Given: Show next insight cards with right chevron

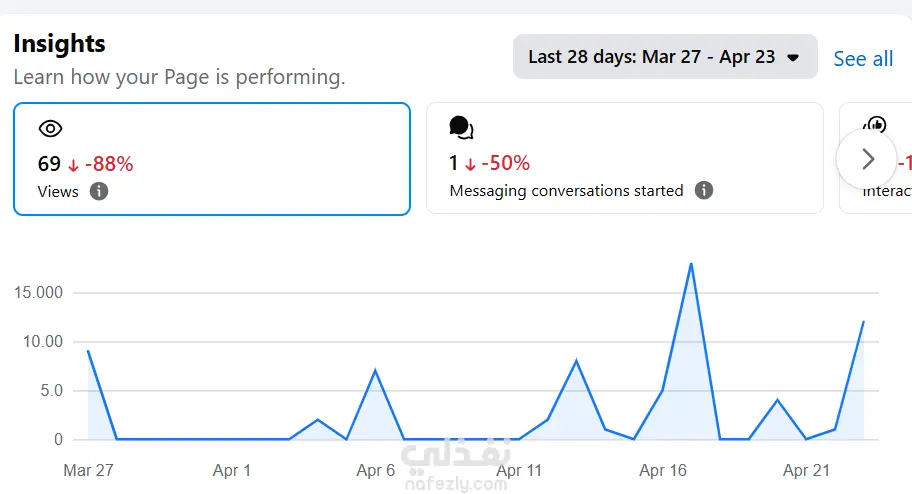Looking at the screenshot, I should pyautogui.click(x=867, y=159).
